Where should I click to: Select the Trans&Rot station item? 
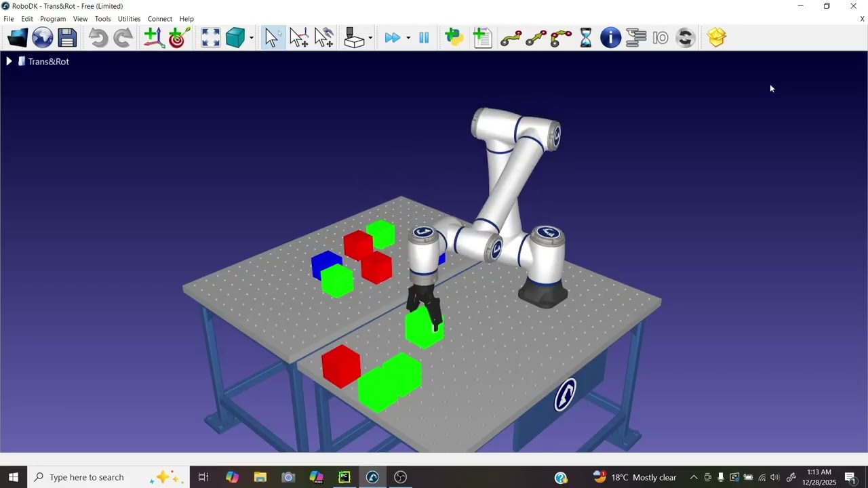(48, 62)
